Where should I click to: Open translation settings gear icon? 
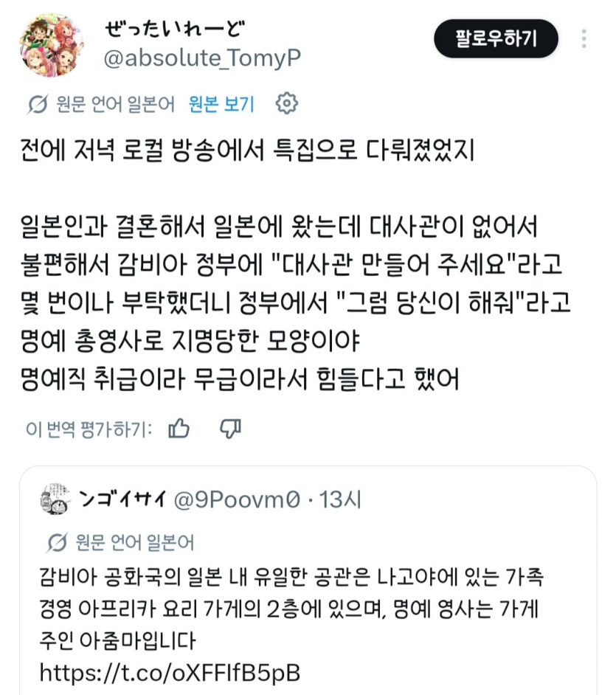287,104
